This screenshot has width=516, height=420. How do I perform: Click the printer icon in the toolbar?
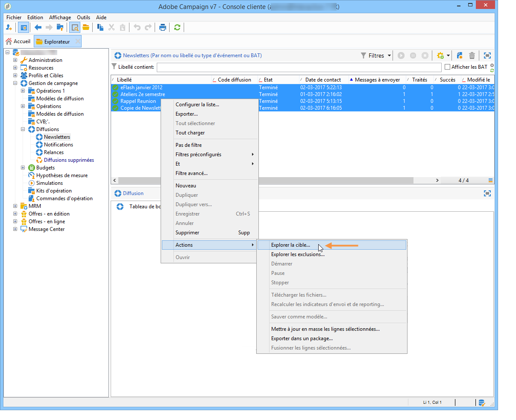[163, 27]
